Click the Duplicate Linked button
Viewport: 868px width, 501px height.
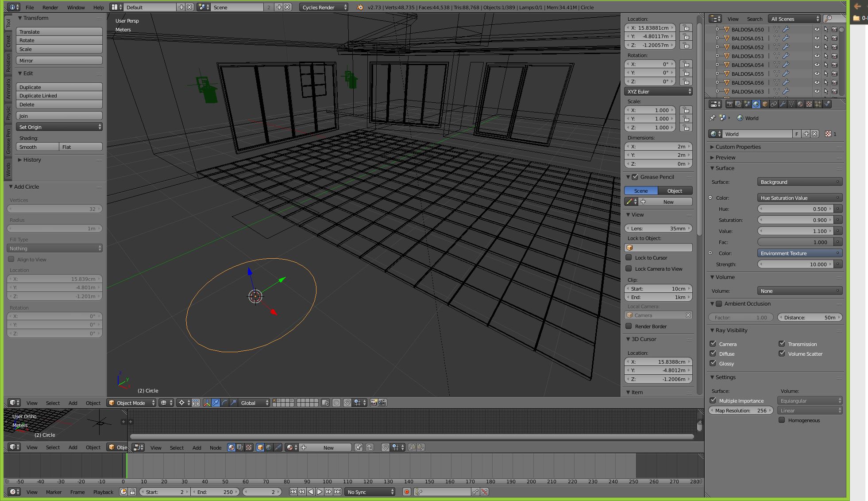click(x=59, y=96)
